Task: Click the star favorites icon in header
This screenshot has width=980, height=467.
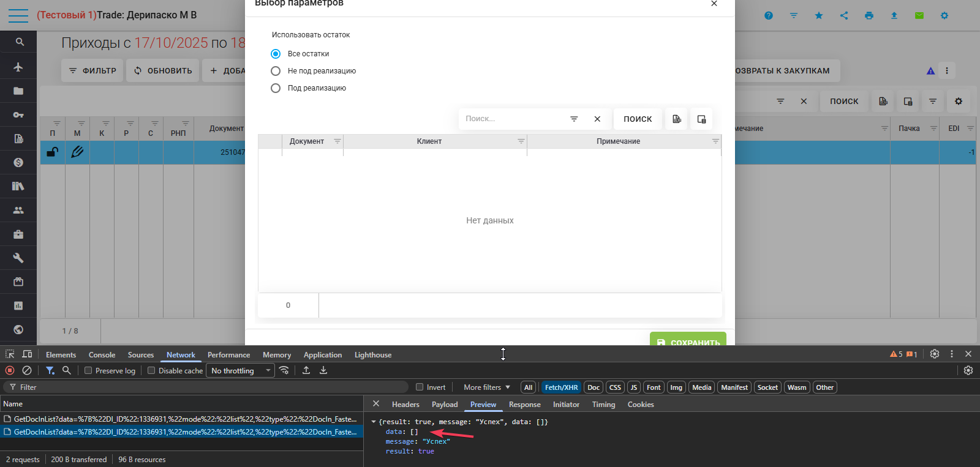Action: [x=819, y=15]
